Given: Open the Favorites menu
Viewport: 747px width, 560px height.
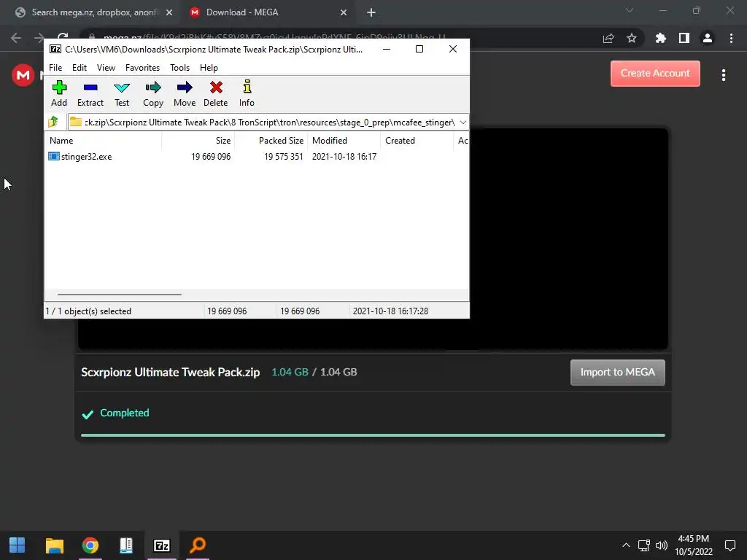Looking at the screenshot, I should pyautogui.click(x=142, y=68).
